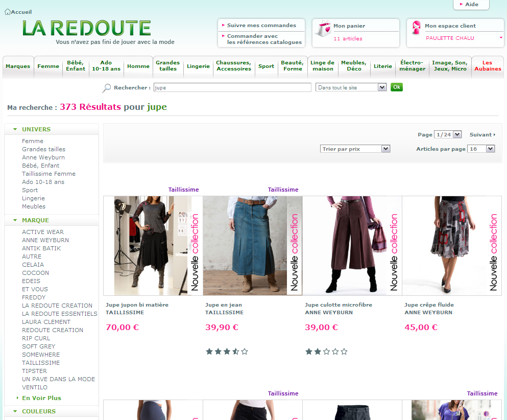Image resolution: width=507 pixels, height=420 pixels.
Task: Open the Image, Son, Jeux, Micro tab
Action: [450, 66]
